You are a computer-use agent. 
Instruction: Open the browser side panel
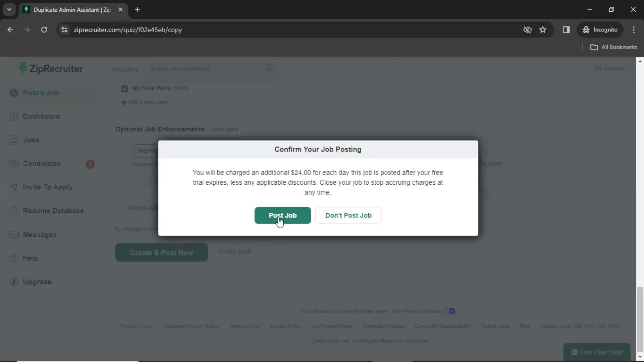pyautogui.click(x=566, y=30)
